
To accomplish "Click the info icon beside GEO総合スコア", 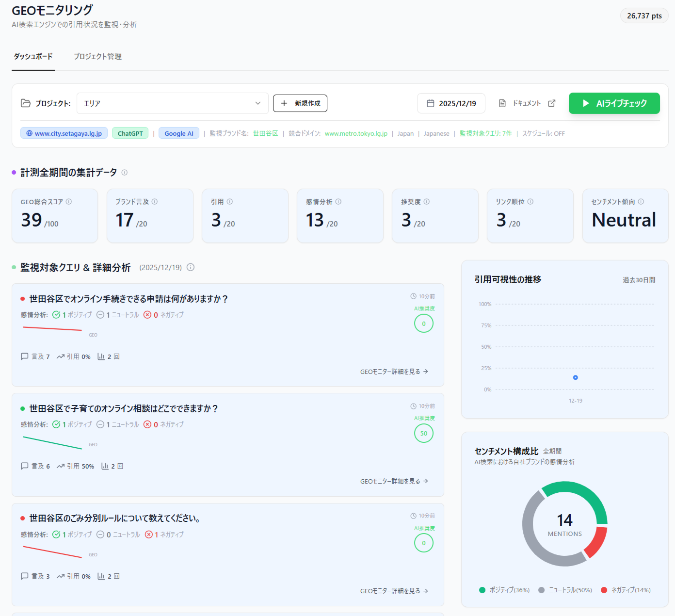I will pyautogui.click(x=69, y=202).
